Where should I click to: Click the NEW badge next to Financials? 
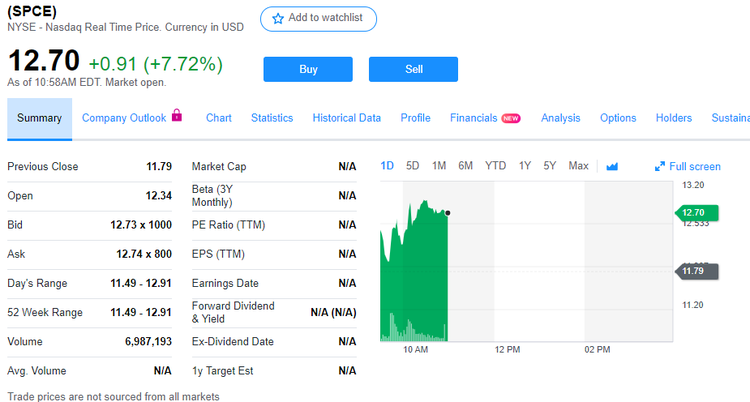click(511, 118)
